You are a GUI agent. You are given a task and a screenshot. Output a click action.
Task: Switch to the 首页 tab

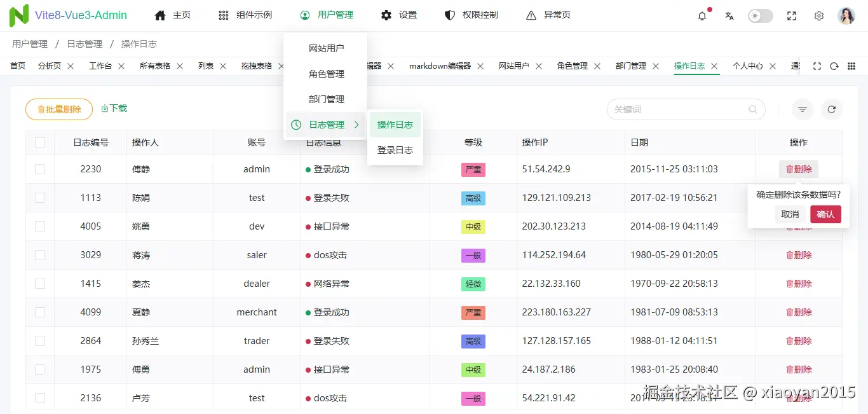click(18, 66)
